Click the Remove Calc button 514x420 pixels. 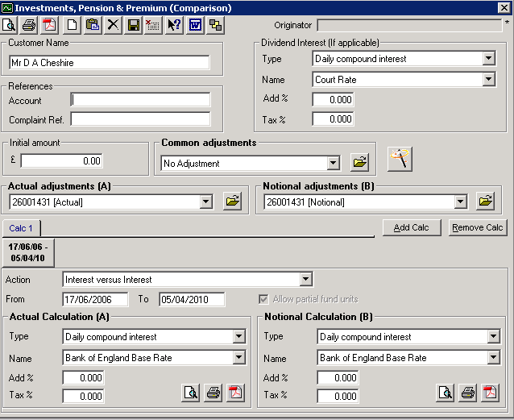477,227
